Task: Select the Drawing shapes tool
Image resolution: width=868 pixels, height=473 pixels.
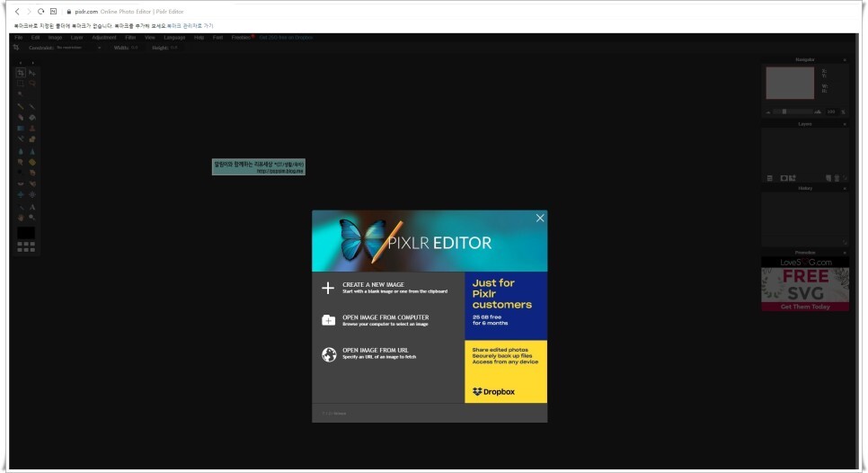Action: point(32,139)
